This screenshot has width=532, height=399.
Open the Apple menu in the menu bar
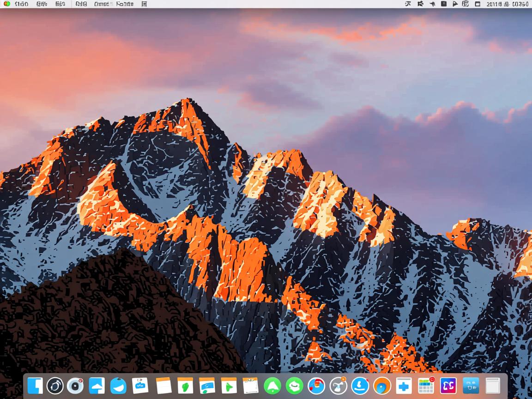click(6, 4)
